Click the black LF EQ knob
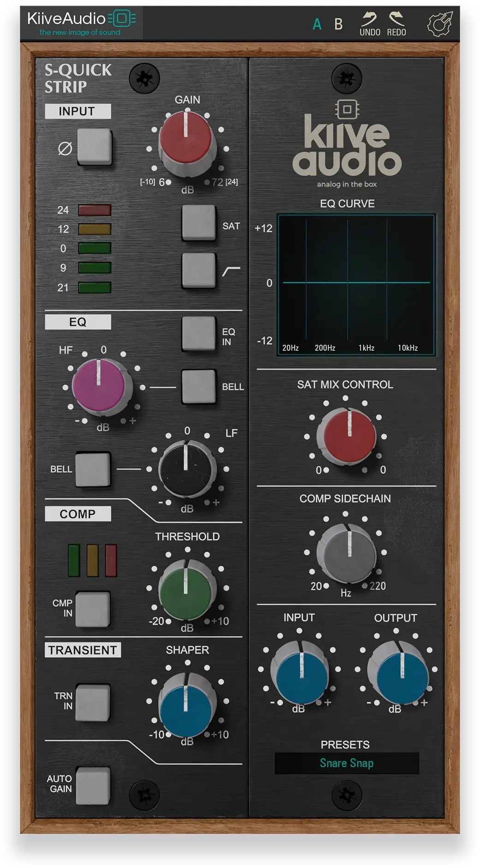 186,469
